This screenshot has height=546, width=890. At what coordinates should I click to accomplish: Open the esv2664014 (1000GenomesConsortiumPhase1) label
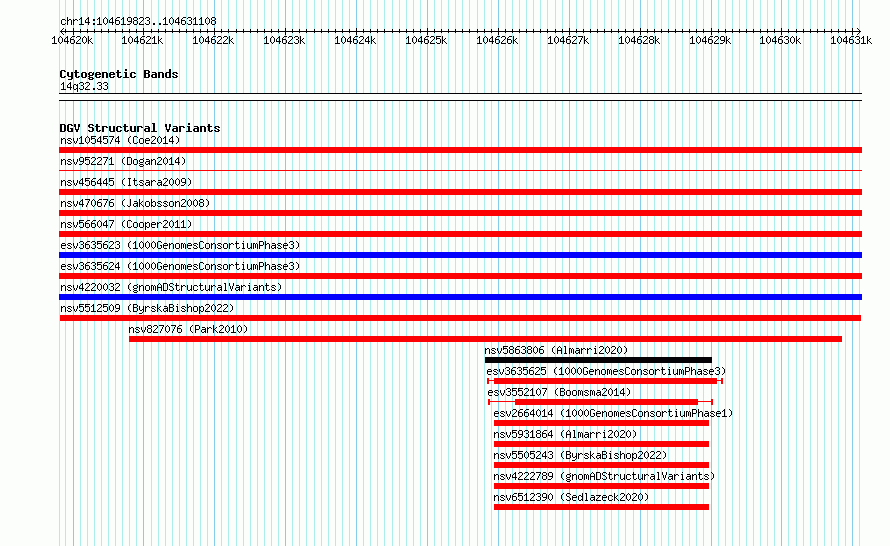coord(613,413)
